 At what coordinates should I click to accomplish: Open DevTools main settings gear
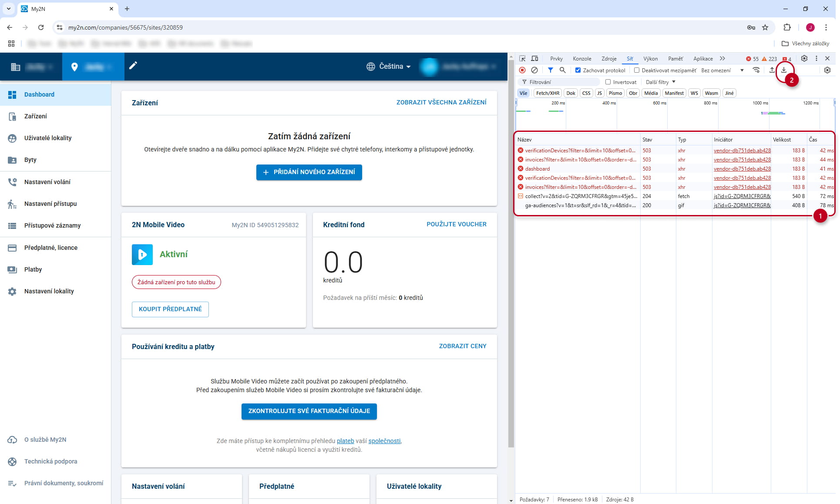(x=804, y=58)
